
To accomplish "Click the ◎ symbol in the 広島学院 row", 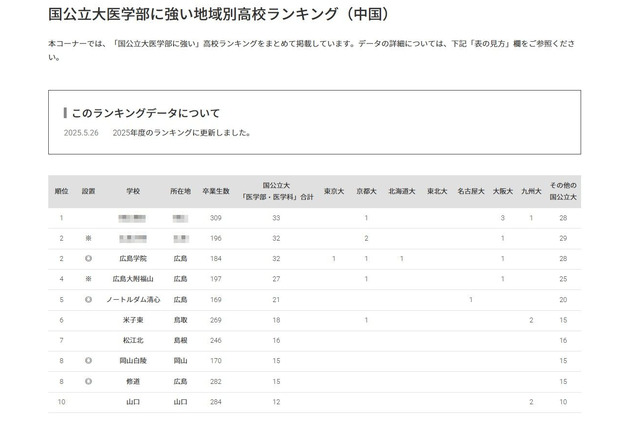I will coord(88,258).
